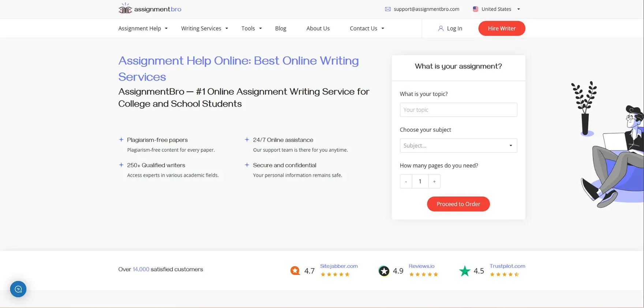Image resolution: width=644 pixels, height=308 pixels.
Task: Click the AssignmentBro logo
Action: coord(150,8)
